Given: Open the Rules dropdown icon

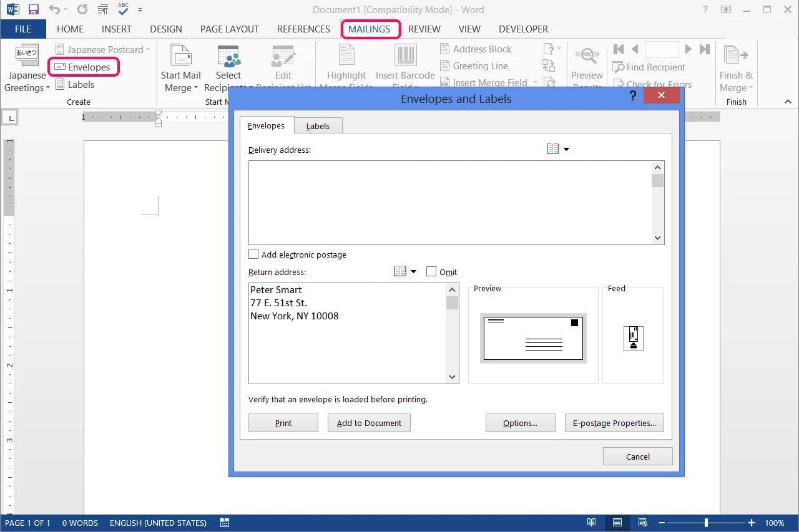Looking at the screenshot, I should 552,49.
